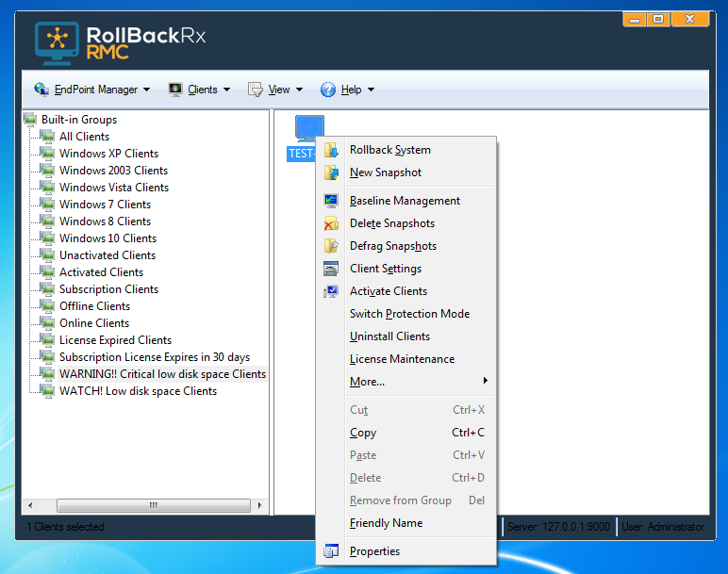Choose Friendly Name menu entry

pyautogui.click(x=405, y=523)
